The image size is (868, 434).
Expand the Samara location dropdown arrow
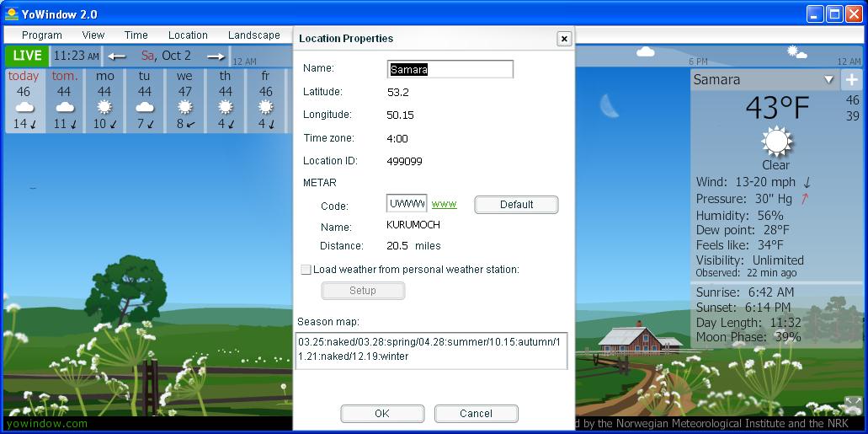[x=828, y=80]
